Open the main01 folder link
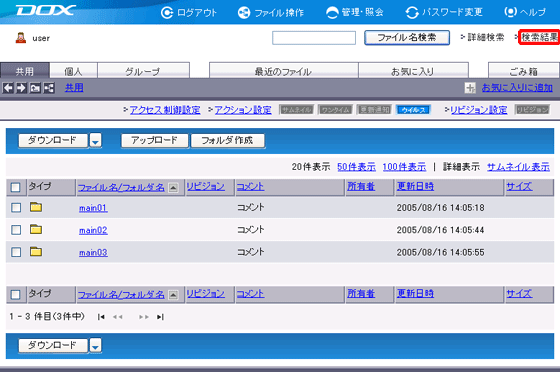The height and width of the screenshot is (372, 560). [x=93, y=208]
